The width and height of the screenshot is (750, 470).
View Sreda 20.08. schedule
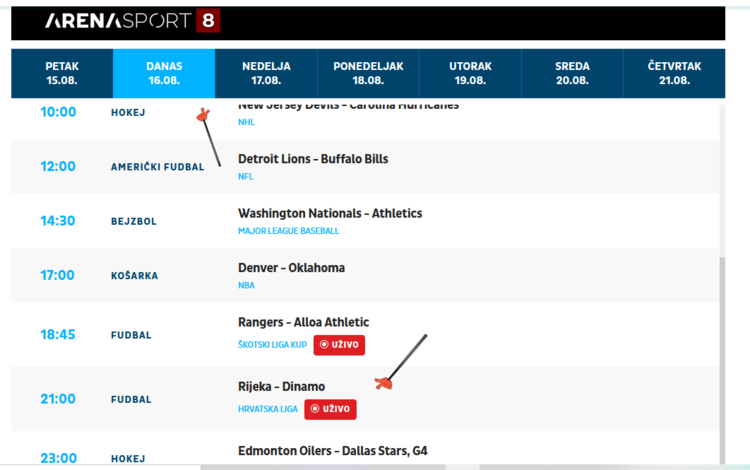(x=572, y=73)
